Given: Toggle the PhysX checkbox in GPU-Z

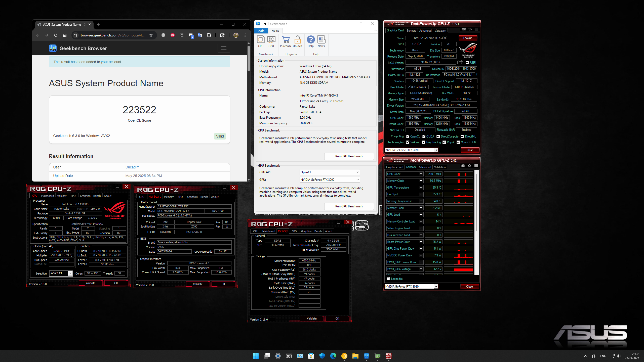Looking at the screenshot, I should click(444, 142).
